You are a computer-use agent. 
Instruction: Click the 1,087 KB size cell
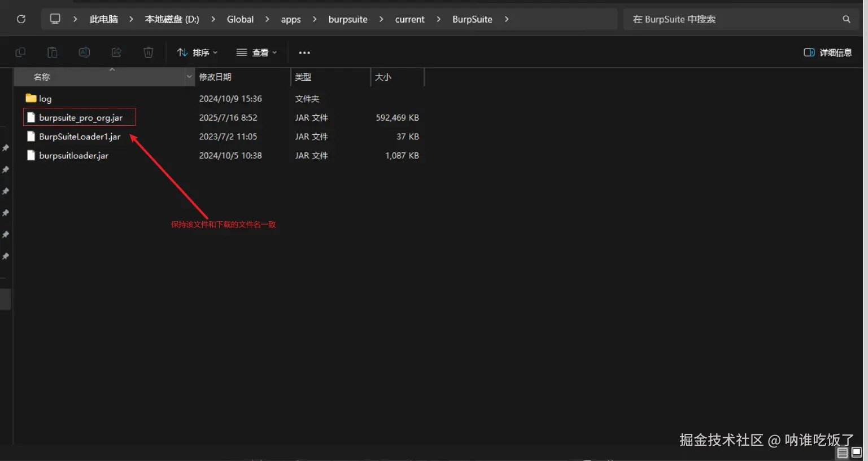pos(402,155)
